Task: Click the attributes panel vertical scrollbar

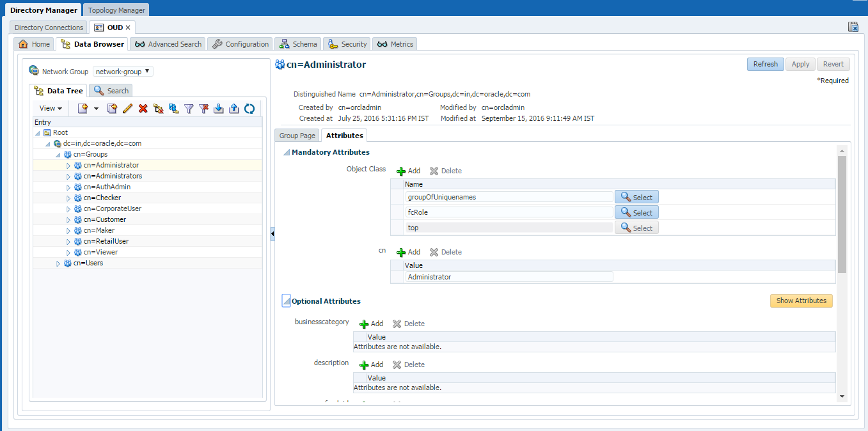Action: 842,214
